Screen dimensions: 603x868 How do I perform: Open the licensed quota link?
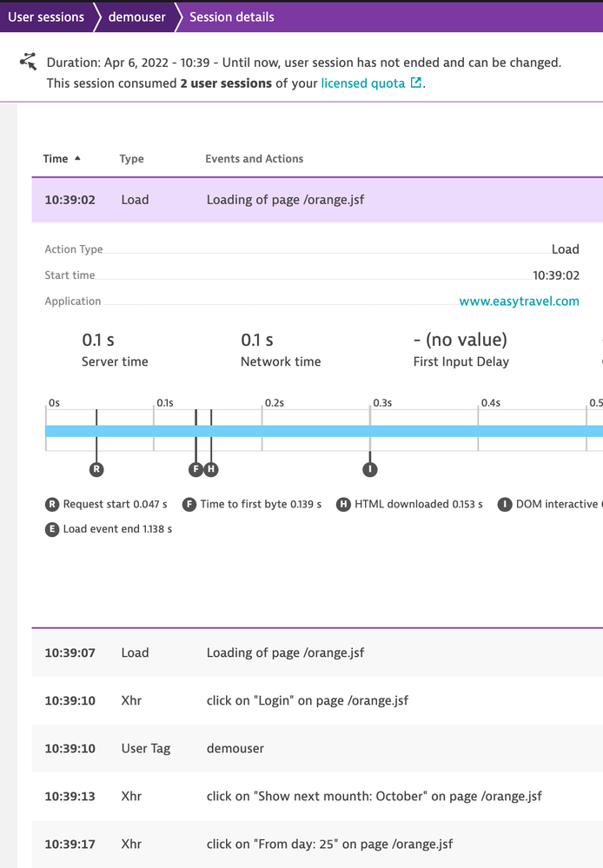[363, 83]
